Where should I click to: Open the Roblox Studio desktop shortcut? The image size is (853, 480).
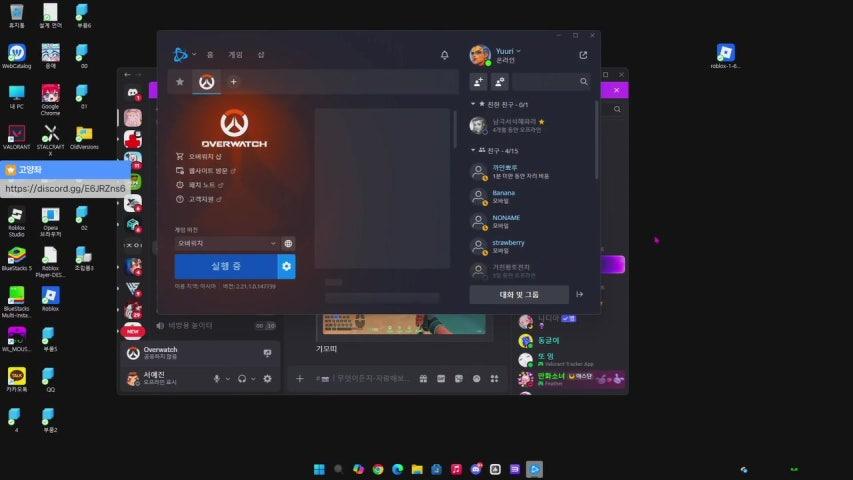(x=16, y=222)
